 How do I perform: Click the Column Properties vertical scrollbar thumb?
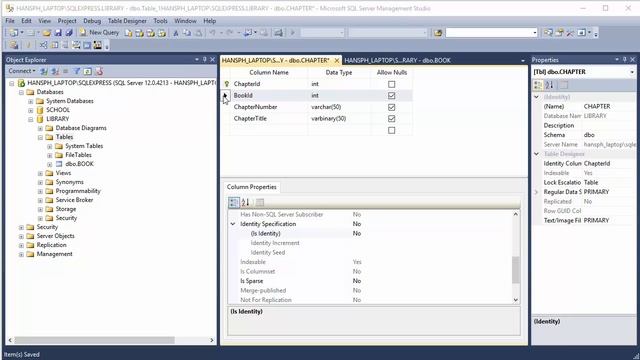516,269
